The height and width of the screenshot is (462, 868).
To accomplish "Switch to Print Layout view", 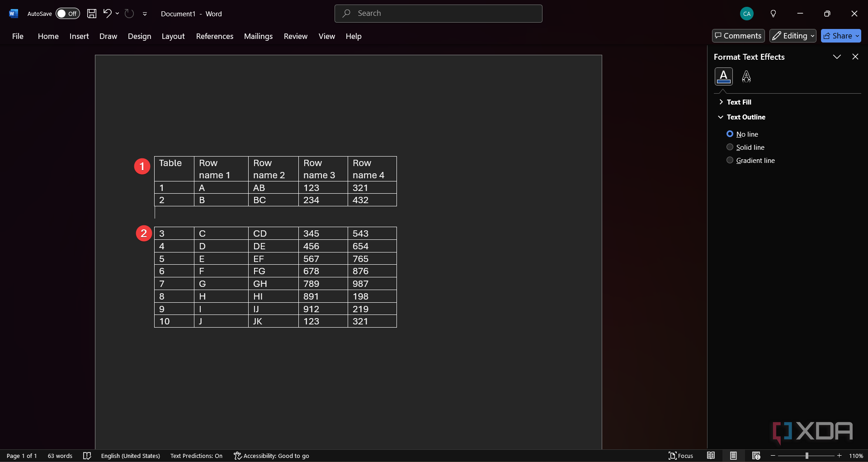I will tap(733, 456).
